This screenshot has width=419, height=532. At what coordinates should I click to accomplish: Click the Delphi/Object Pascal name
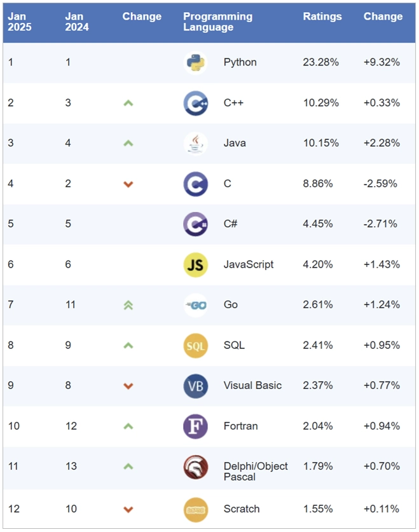[256, 471]
